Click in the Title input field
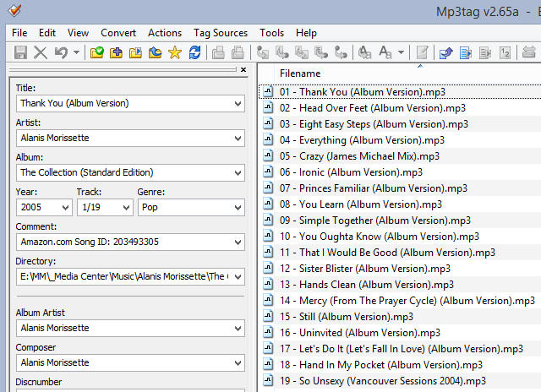This screenshot has height=392, width=541. tap(123, 103)
